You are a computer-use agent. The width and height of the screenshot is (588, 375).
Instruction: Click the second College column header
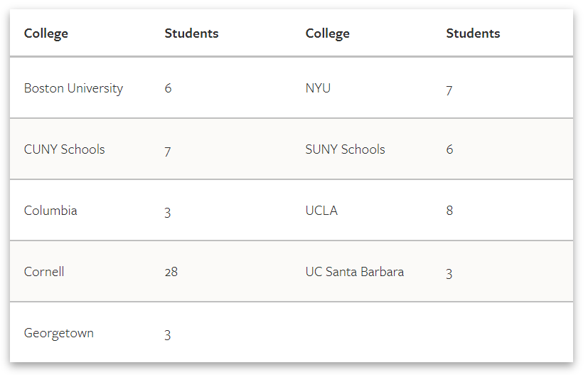327,33
